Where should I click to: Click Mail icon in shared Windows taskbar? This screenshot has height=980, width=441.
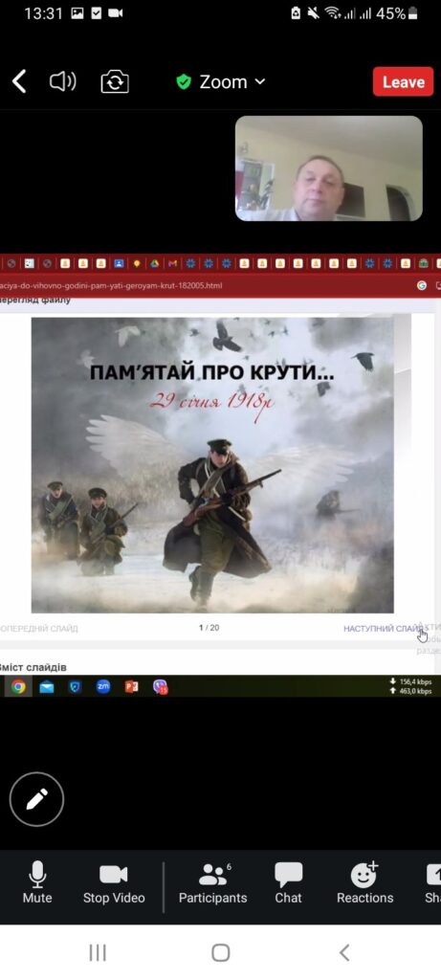pos(47,687)
